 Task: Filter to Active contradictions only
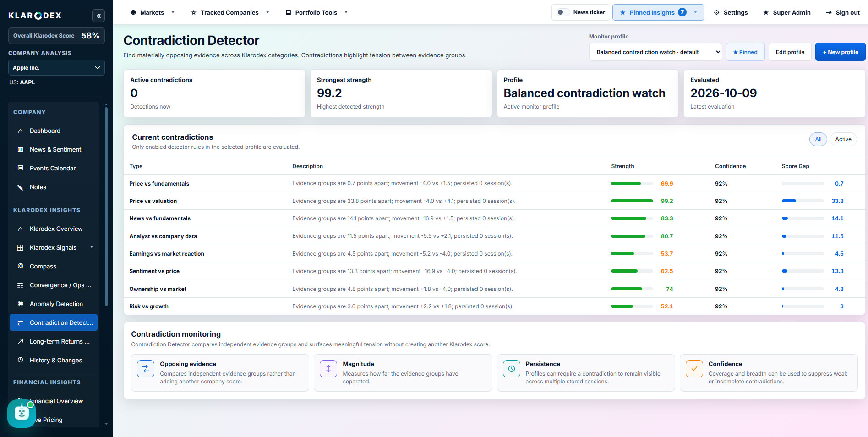point(843,139)
